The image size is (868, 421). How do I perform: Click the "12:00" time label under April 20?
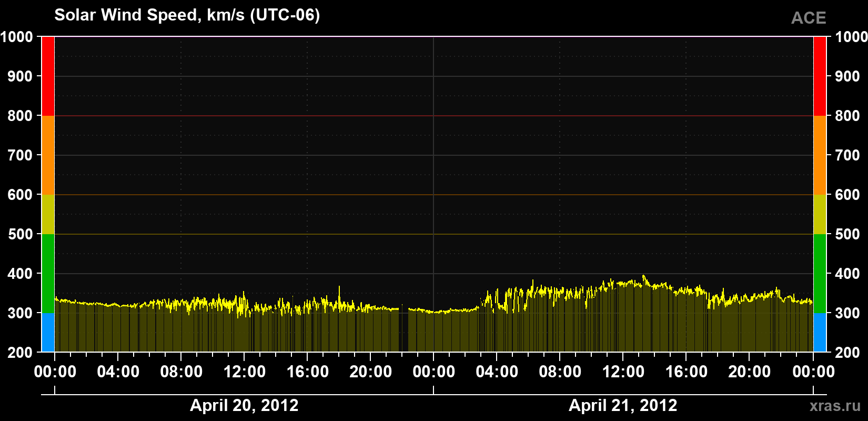244,372
